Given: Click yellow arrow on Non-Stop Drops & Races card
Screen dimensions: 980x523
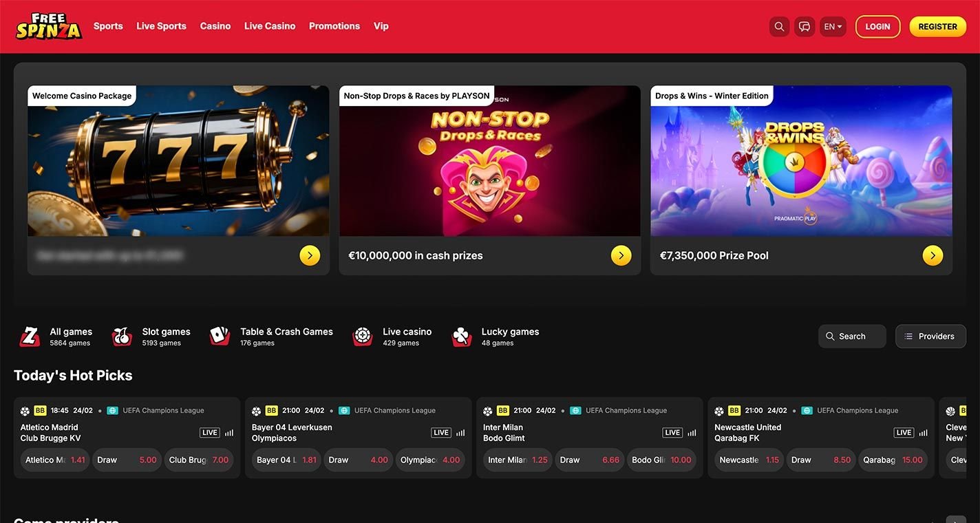Looking at the screenshot, I should click(x=621, y=255).
